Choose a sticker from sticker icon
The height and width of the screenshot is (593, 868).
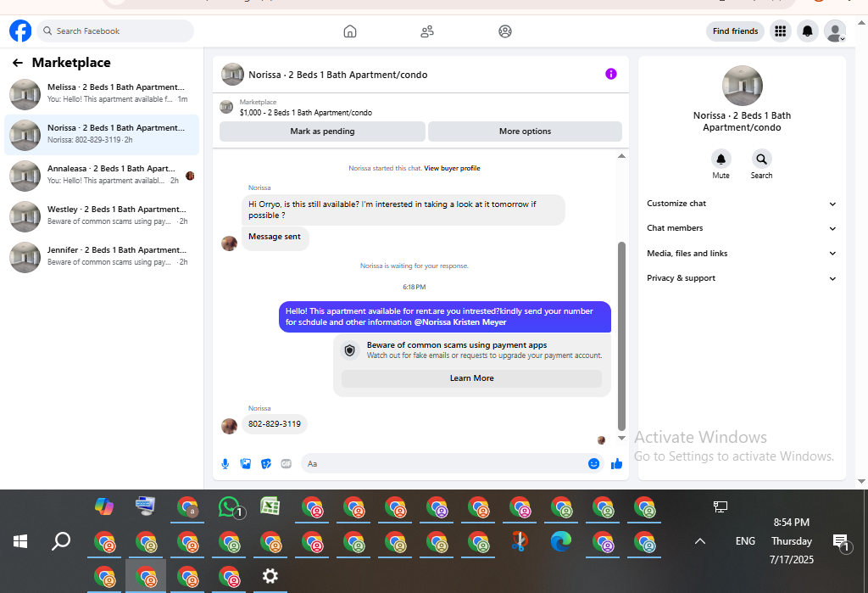click(266, 464)
